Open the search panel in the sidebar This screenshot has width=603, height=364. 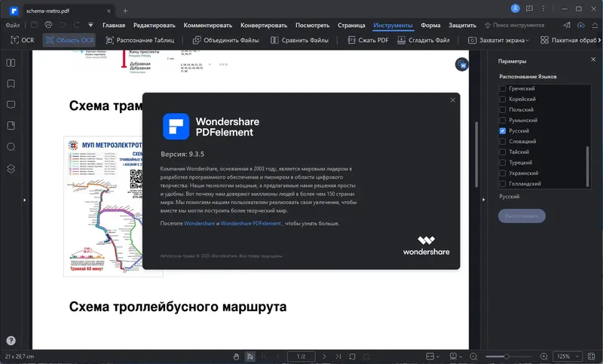(11, 147)
